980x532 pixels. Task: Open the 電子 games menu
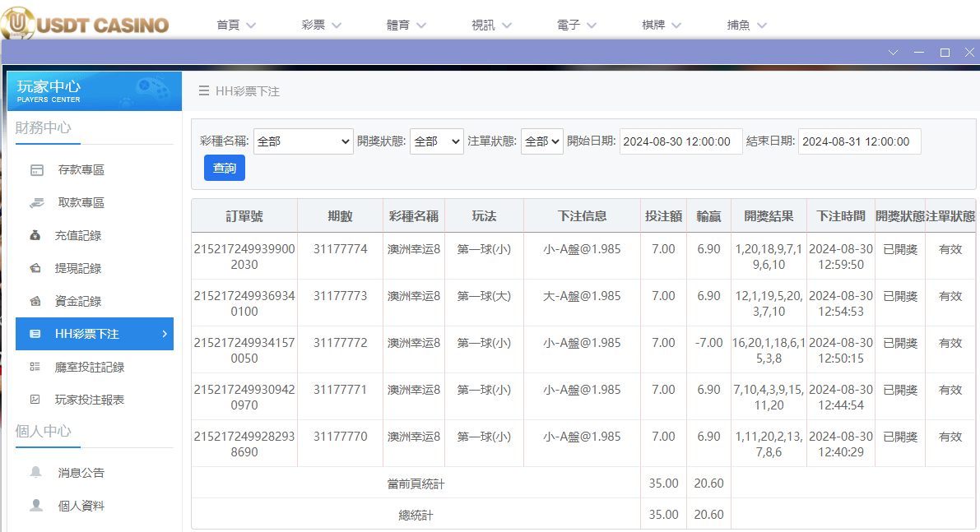pyautogui.click(x=576, y=25)
